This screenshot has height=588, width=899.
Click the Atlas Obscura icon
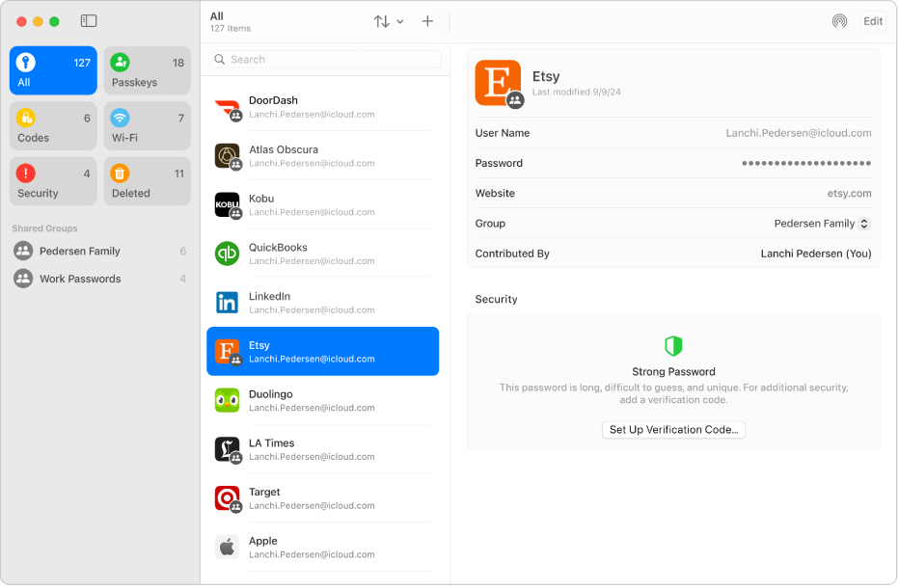227,156
